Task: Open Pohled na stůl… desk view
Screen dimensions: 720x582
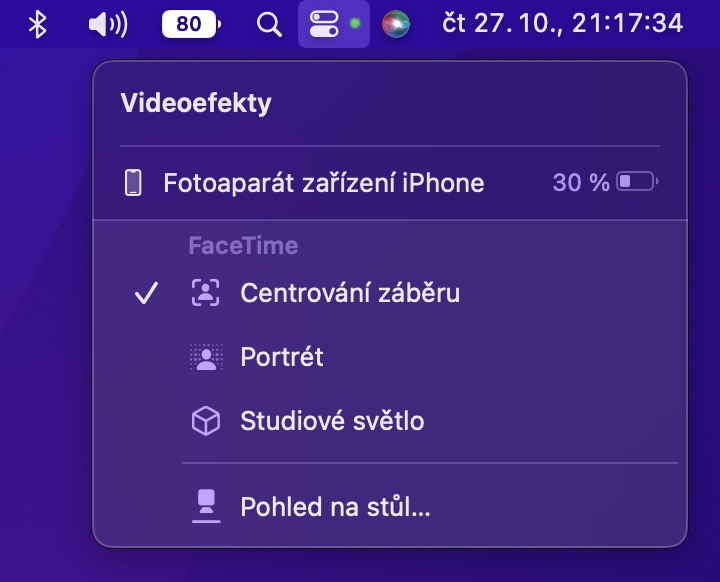Action: [335, 507]
